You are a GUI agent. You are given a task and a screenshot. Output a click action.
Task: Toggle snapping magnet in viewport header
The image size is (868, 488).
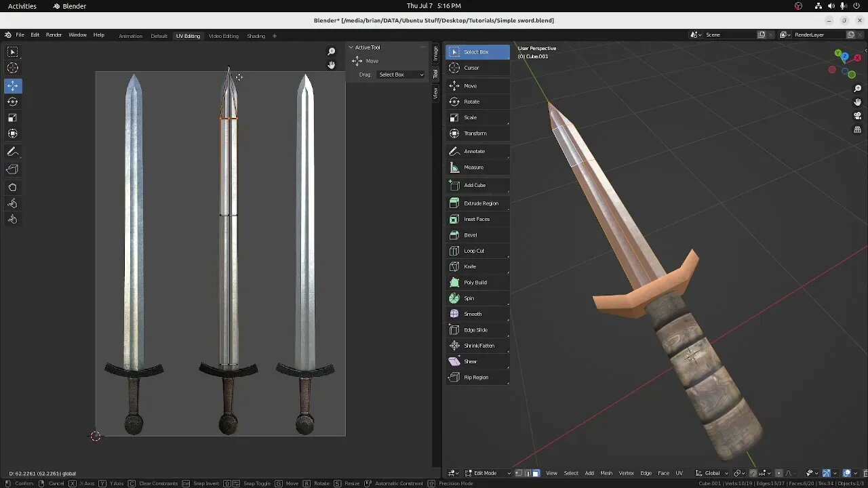click(x=753, y=473)
